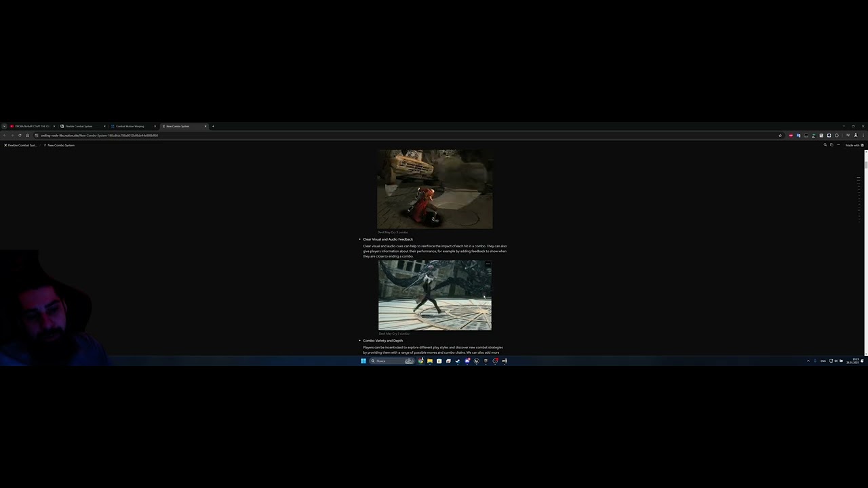Image resolution: width=868 pixels, height=488 pixels.
Task: Open the YouTube tab with Russian title
Action: 32,126
